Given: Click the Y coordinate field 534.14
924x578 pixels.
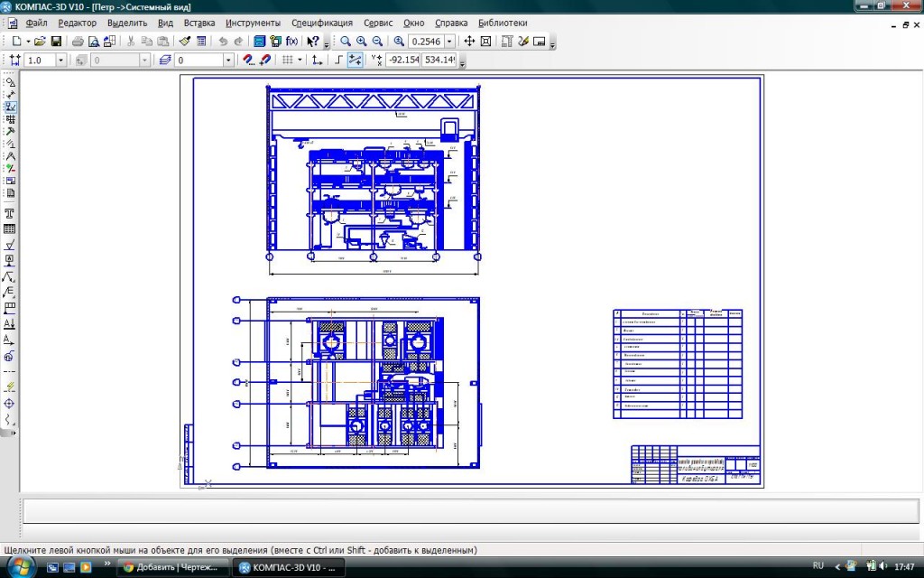Looking at the screenshot, I should 439,61.
